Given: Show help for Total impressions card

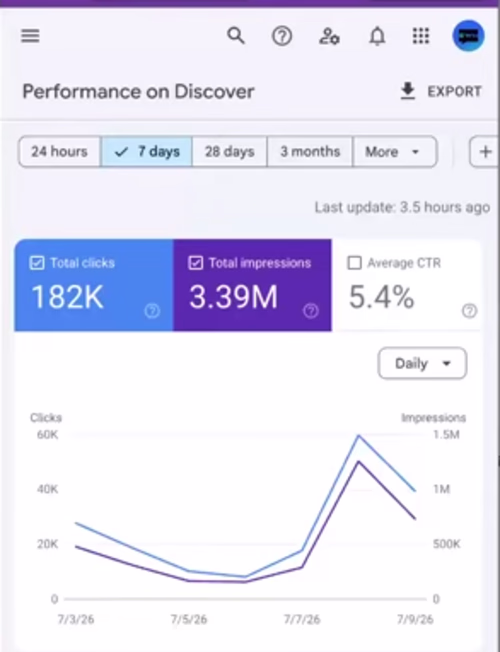Looking at the screenshot, I should [311, 311].
